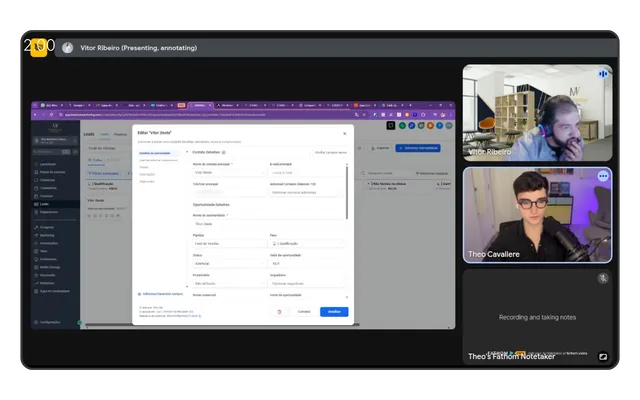The image size is (640, 400).
Task: Click muted mic icon on Fathom Notetaker tile
Action: click(x=603, y=278)
